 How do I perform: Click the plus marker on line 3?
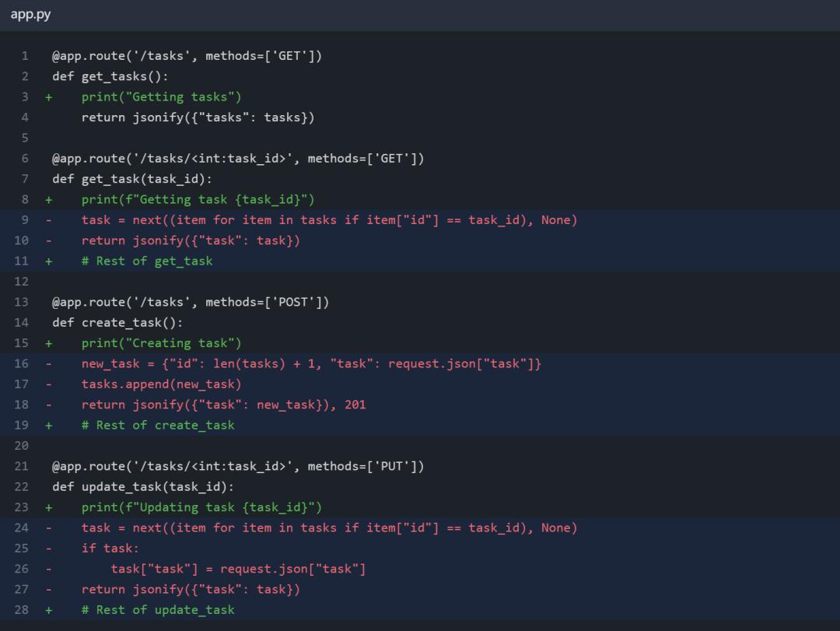pos(48,97)
